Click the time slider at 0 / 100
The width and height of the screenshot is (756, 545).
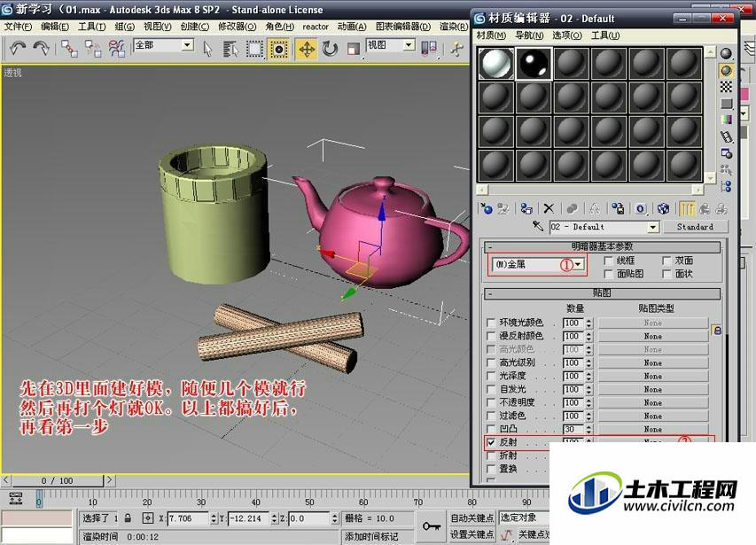coord(58,480)
